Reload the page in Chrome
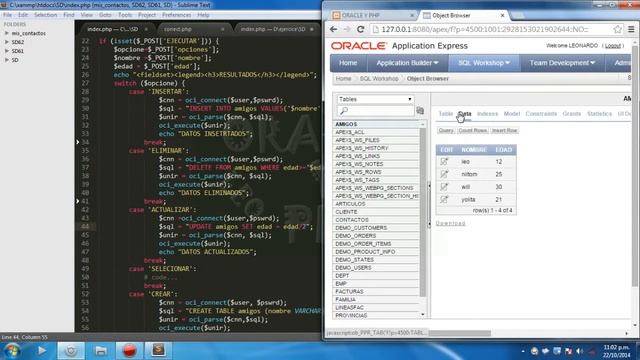640x360 pixels. click(360, 29)
